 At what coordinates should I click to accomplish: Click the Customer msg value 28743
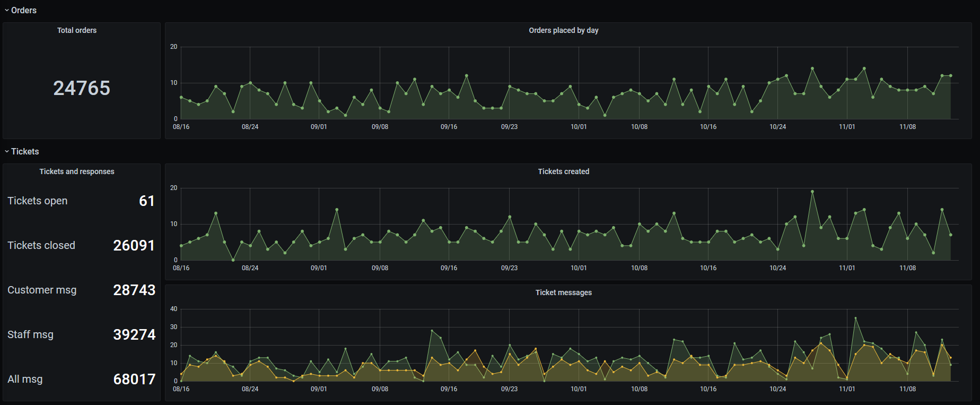coord(134,290)
